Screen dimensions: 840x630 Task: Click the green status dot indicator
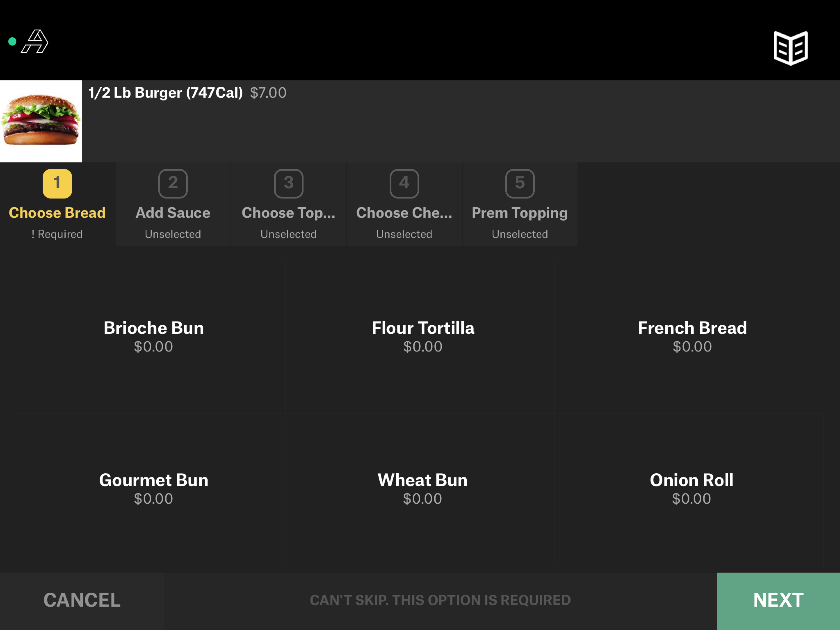(12, 41)
